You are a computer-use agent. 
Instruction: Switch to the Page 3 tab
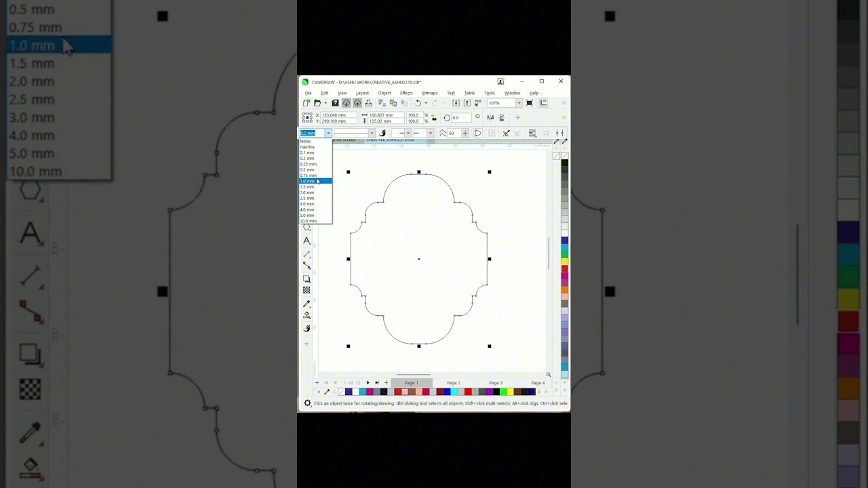496,383
